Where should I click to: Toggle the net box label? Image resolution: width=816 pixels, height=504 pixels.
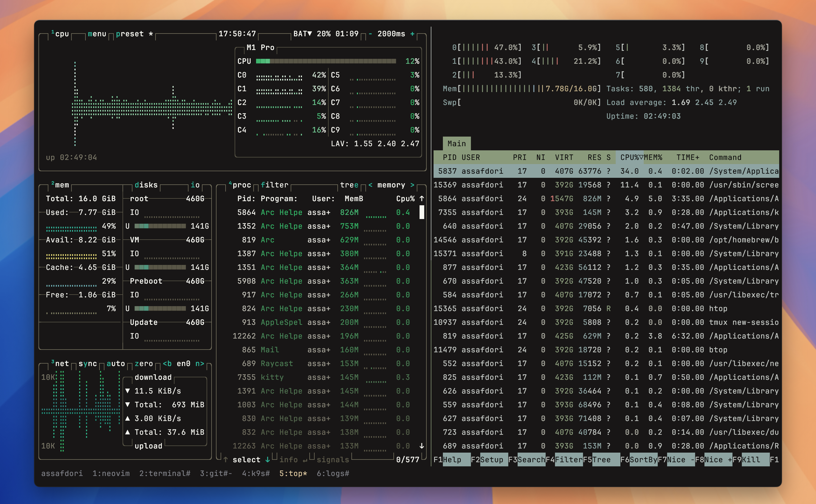point(60,364)
